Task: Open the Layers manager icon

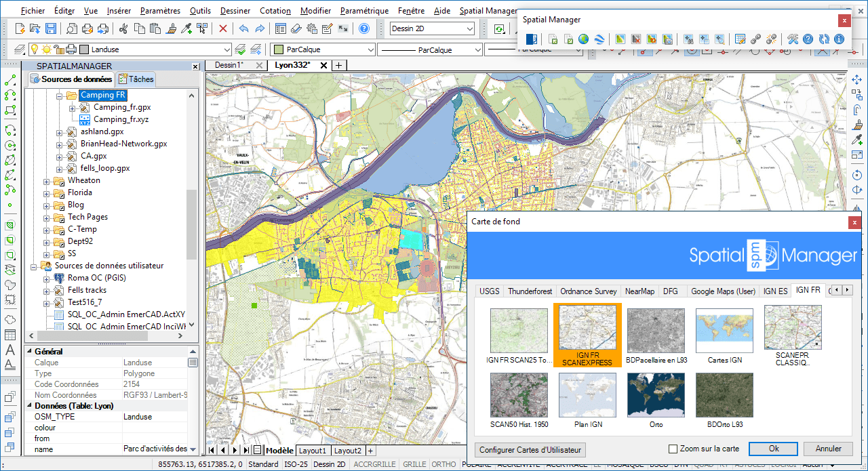Action: [x=20, y=49]
